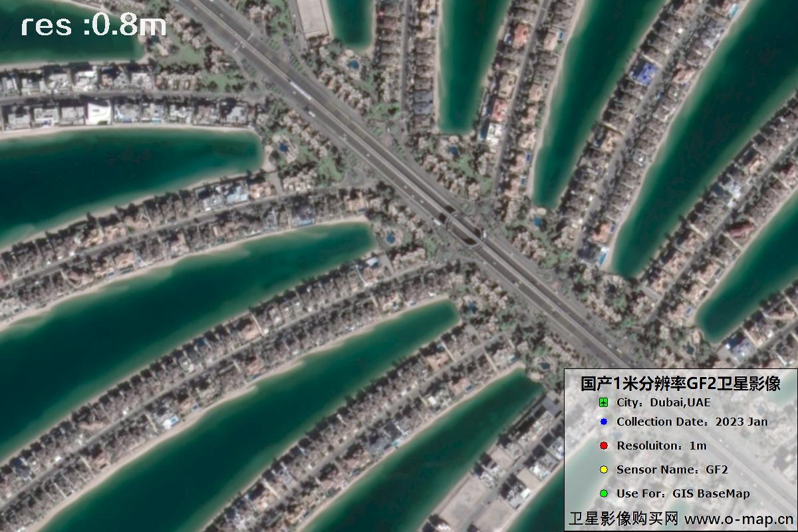
Task: Click the legend title 国产1米分辨率GF2卫星影像
Action: pos(680,383)
